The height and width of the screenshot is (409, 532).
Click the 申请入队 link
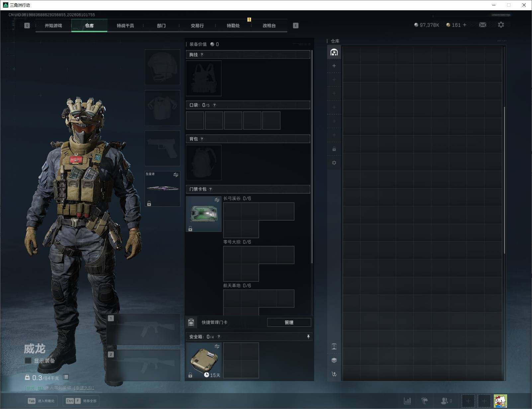tap(84, 388)
